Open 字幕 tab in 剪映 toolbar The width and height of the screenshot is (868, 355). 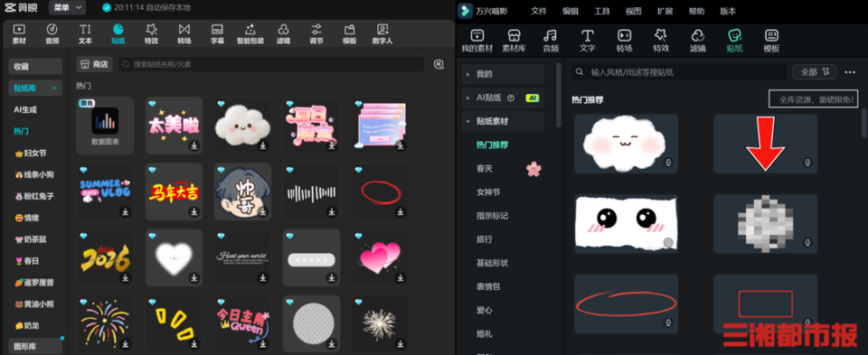coord(218,33)
